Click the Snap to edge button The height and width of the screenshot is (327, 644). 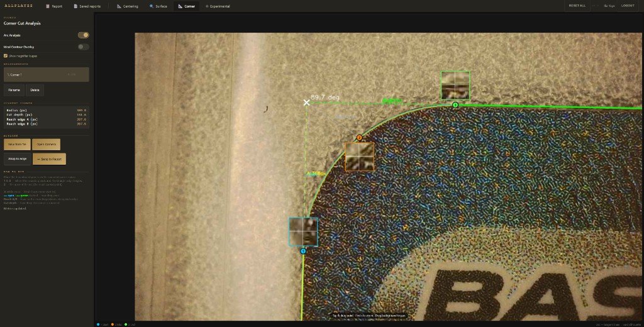[x=18, y=159]
